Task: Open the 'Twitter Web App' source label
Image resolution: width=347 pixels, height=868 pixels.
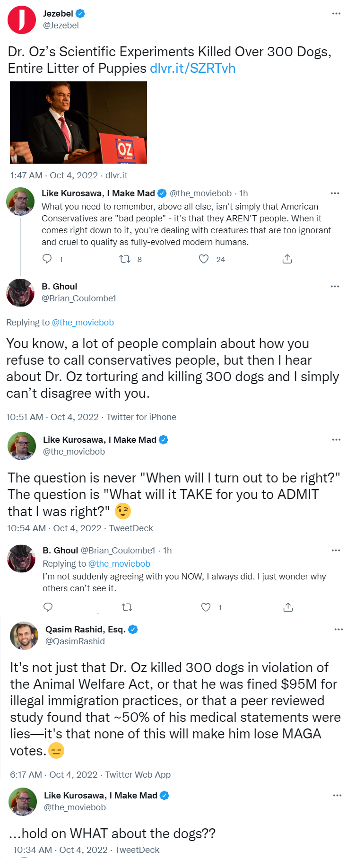Action: pyautogui.click(x=138, y=775)
